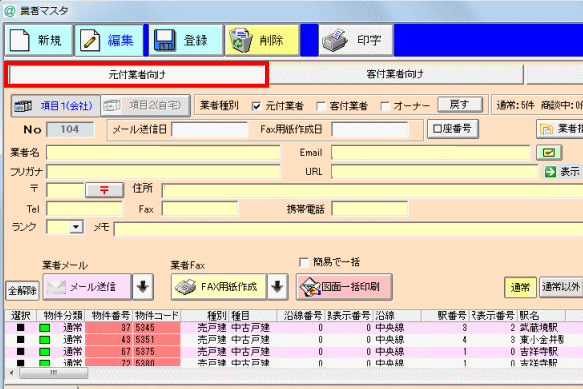Click the FAX用紙作成 fax button
This screenshot has height=389, width=583.
[219, 287]
